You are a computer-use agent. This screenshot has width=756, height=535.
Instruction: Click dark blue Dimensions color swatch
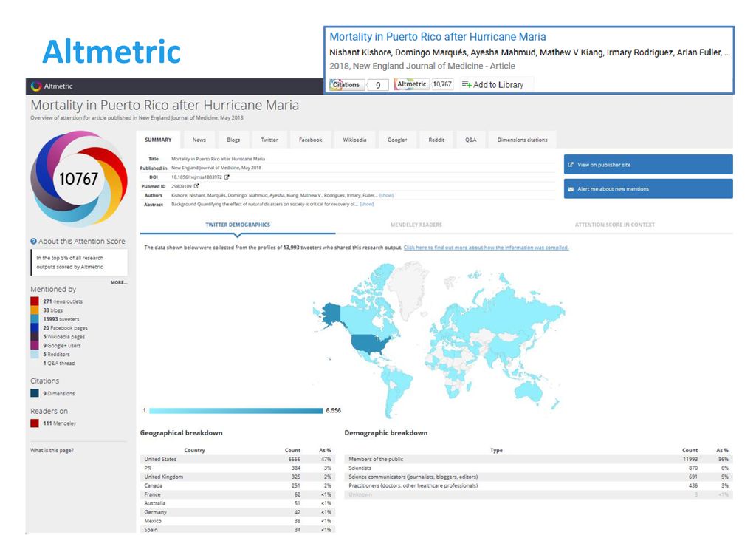click(35, 393)
